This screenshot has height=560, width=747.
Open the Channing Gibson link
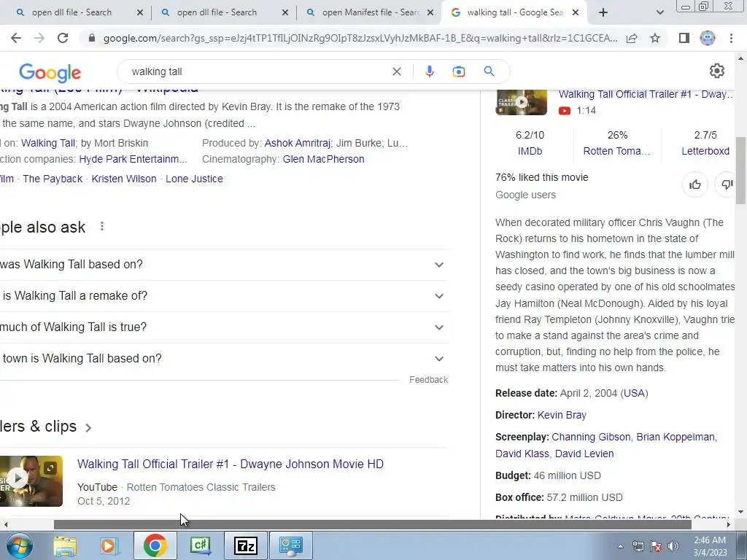point(591,437)
